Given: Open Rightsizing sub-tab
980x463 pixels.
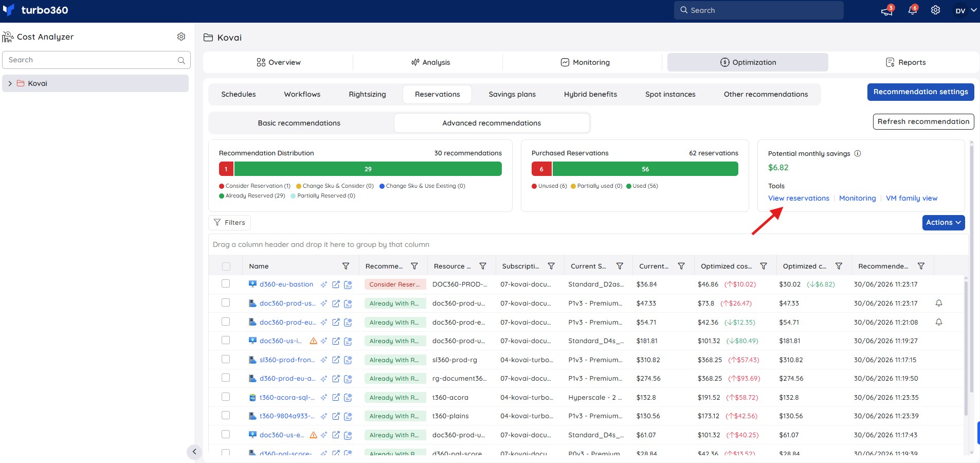Looking at the screenshot, I should (367, 94).
